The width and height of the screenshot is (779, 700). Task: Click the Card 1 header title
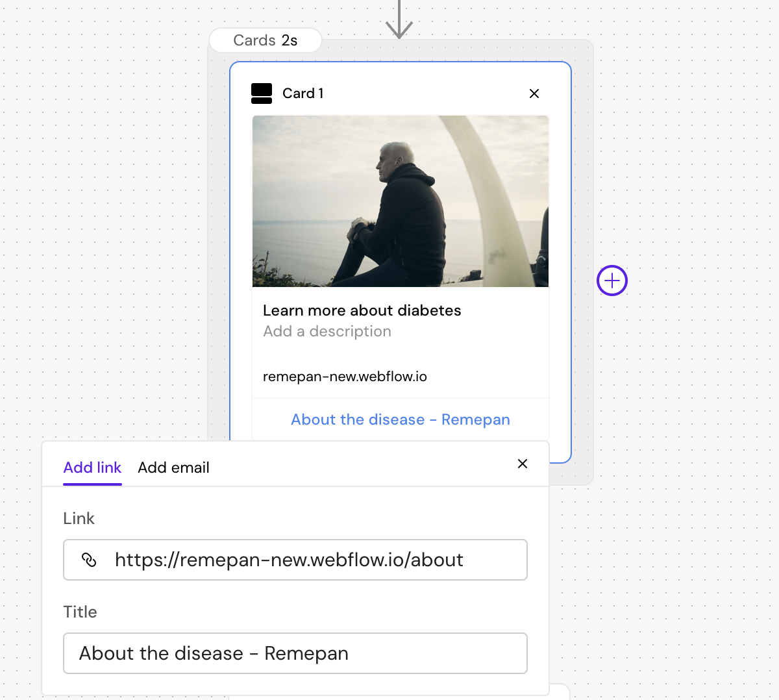303,94
